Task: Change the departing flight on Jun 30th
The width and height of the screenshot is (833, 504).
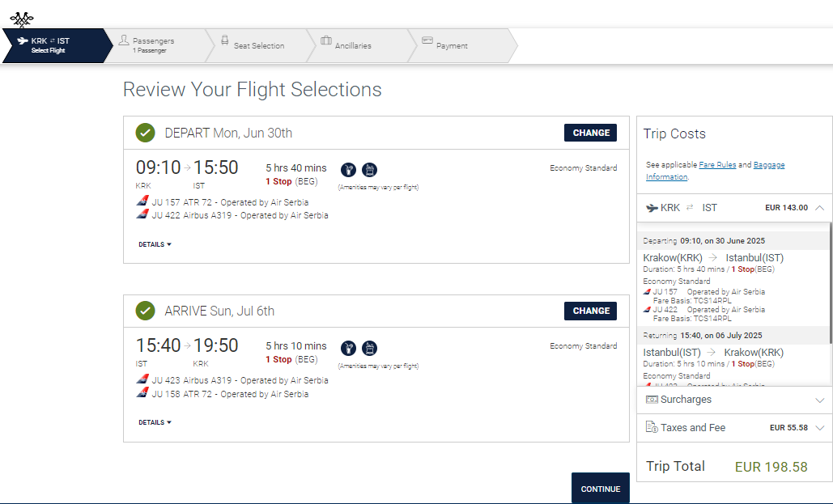Action: coord(590,133)
